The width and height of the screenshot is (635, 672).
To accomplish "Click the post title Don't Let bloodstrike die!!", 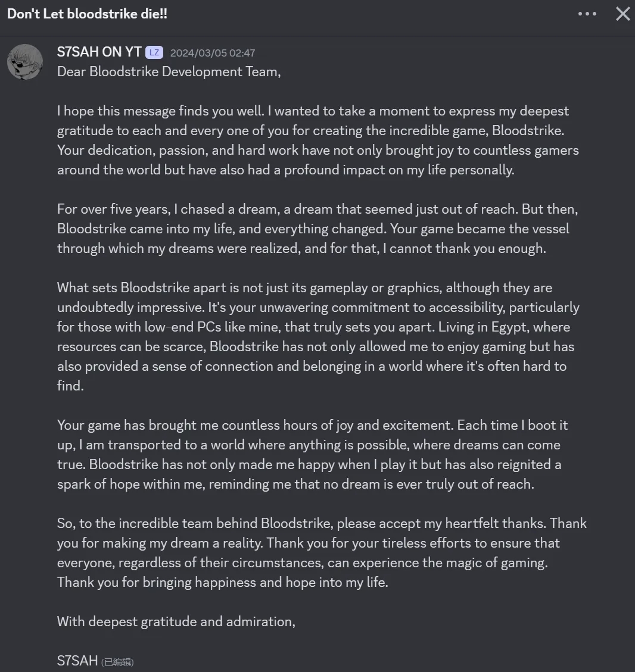I will coord(87,14).
